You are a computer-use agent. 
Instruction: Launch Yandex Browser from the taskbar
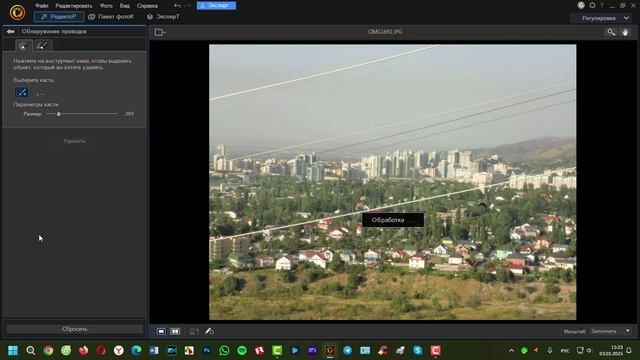tap(119, 351)
